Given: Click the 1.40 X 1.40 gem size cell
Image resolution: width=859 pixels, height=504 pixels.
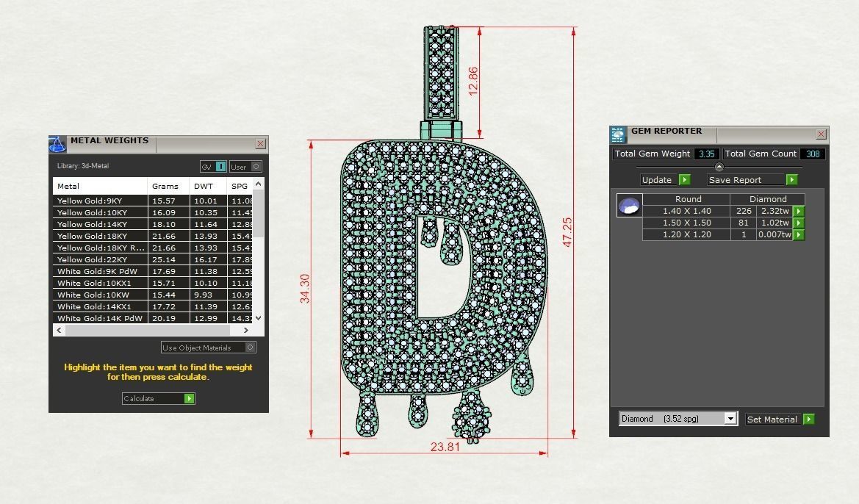Looking at the screenshot, I should (x=686, y=211).
